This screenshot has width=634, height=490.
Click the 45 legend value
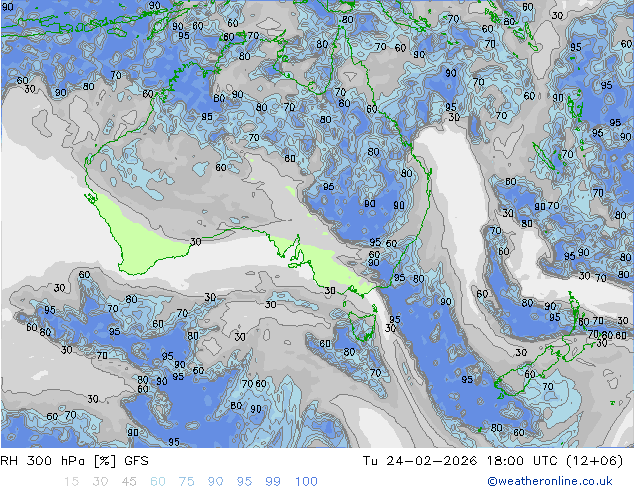click(129, 482)
